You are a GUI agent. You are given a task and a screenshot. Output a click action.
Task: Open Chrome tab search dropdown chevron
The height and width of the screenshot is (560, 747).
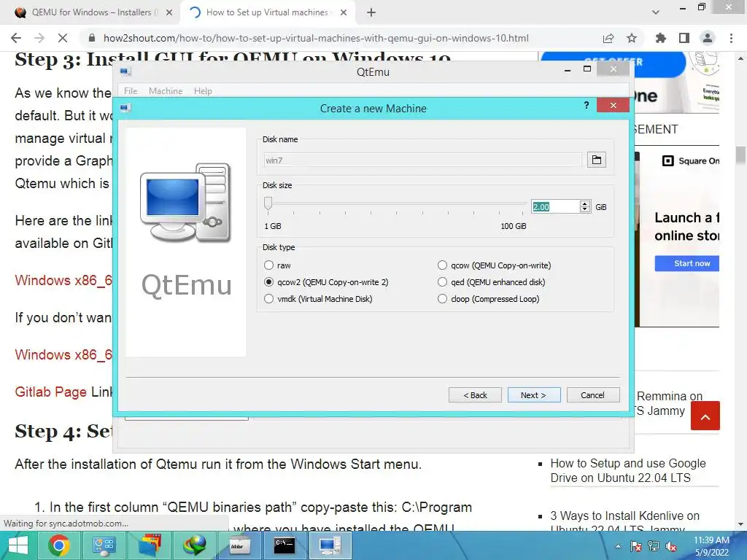(x=656, y=12)
